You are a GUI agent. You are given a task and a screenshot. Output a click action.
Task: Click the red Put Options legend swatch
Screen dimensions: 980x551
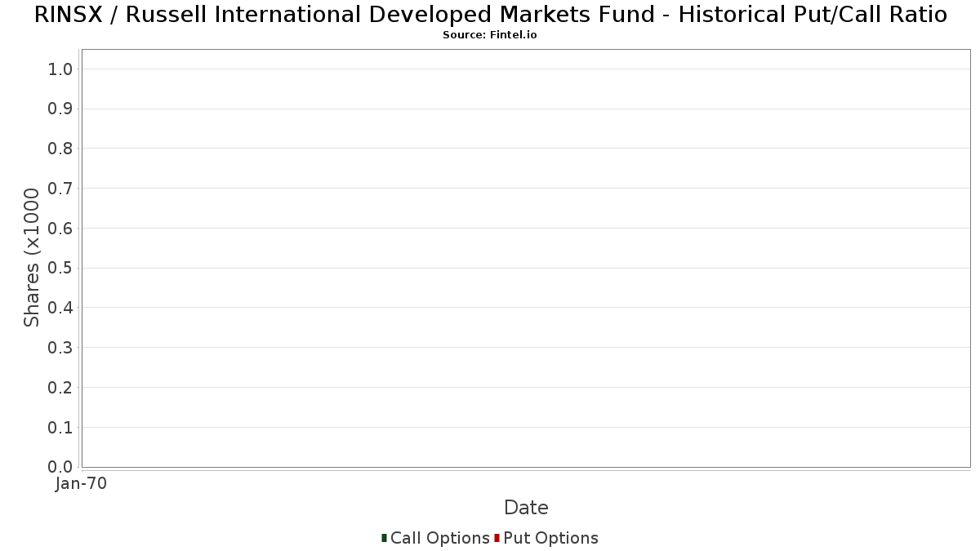coord(497,538)
